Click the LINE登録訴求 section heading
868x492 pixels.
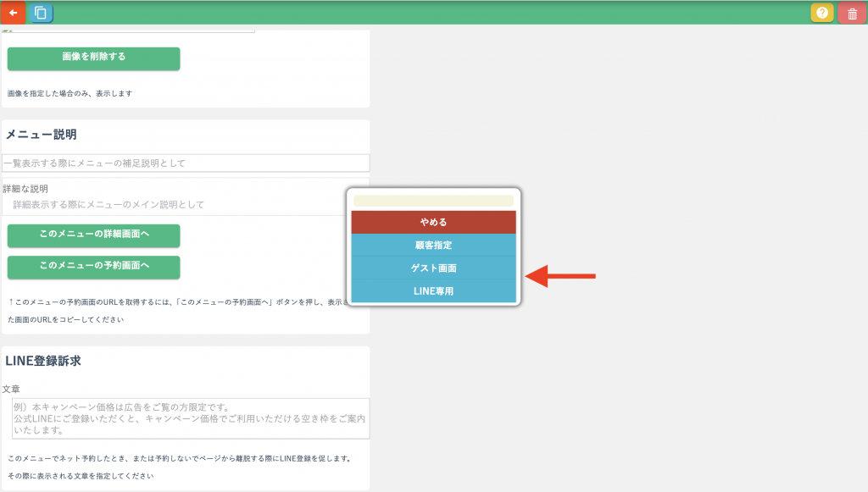43,361
